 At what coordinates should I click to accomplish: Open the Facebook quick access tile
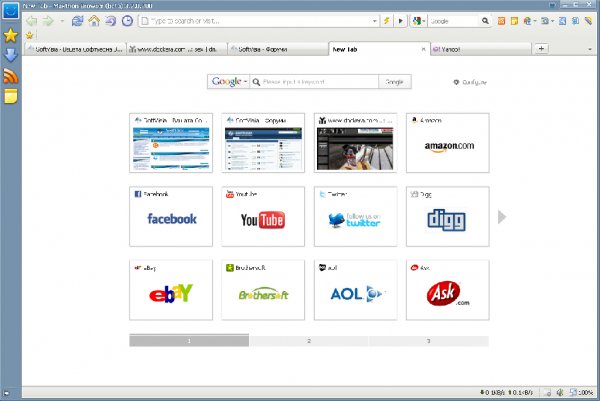click(171, 216)
